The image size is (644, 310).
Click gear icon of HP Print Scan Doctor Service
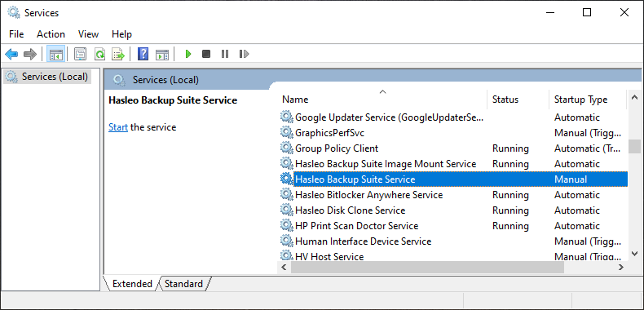(287, 226)
